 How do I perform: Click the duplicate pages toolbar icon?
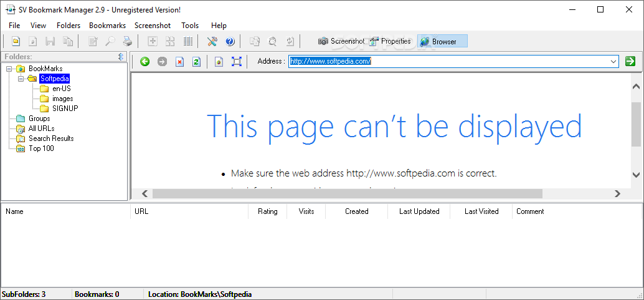(255, 41)
